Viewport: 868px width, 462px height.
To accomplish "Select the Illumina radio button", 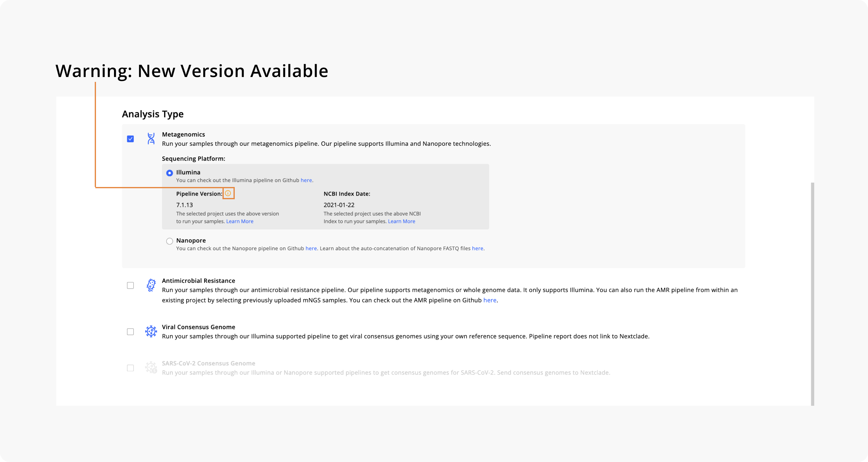I will tap(170, 173).
